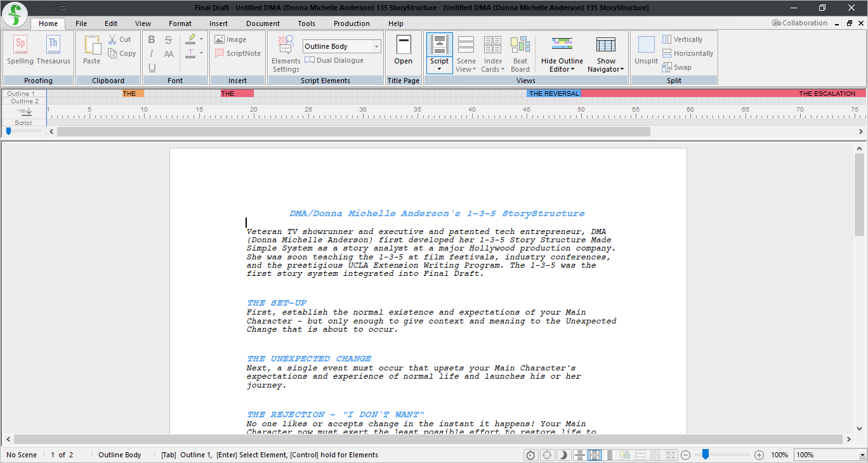Apply Underline formatting

152,67
